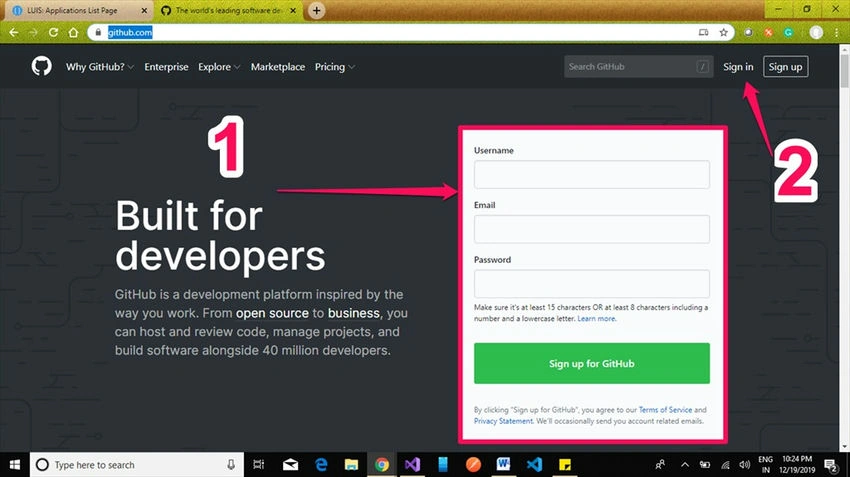Close the LUIS Applications List tab
The height and width of the screenshot is (477, 850).
click(144, 10)
